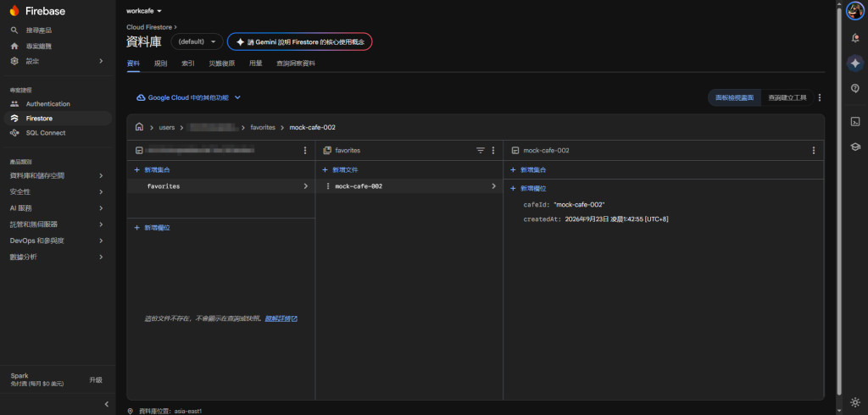
Task: Open the 瞭解詳情 link
Action: 281,318
